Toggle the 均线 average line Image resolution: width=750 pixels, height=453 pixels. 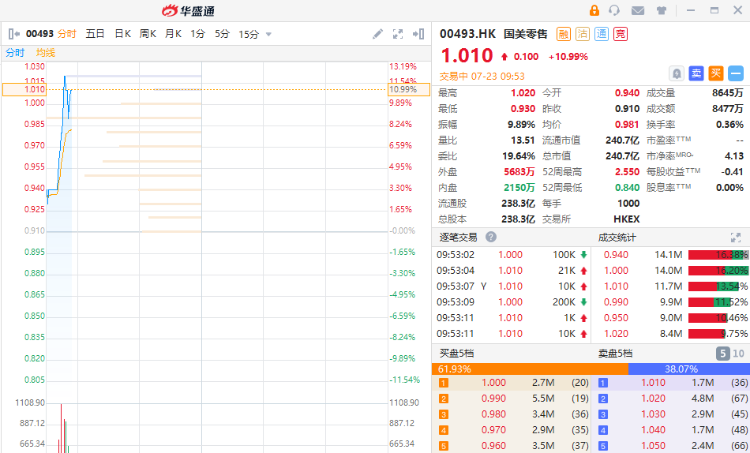coord(46,52)
